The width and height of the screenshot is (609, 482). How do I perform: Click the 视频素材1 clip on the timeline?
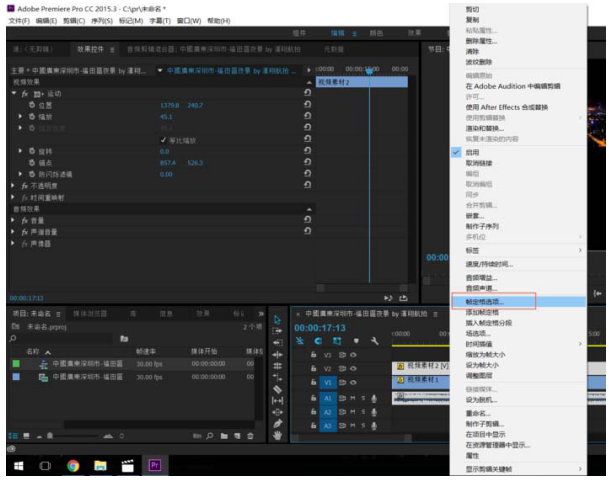[x=422, y=381]
